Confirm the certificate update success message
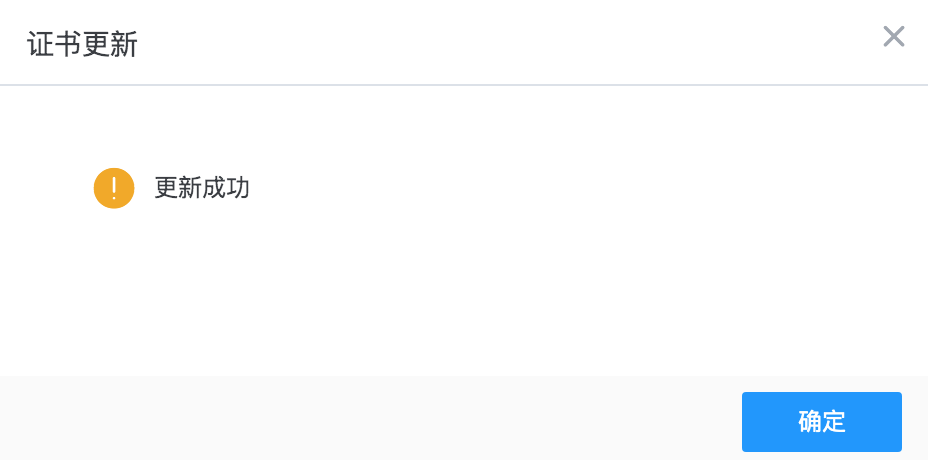The height and width of the screenshot is (460, 928). 821,422
